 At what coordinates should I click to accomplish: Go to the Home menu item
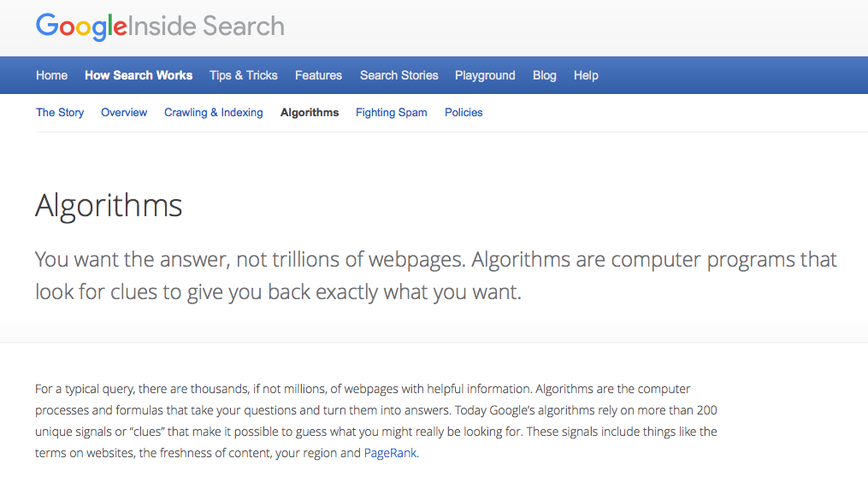pyautogui.click(x=51, y=75)
